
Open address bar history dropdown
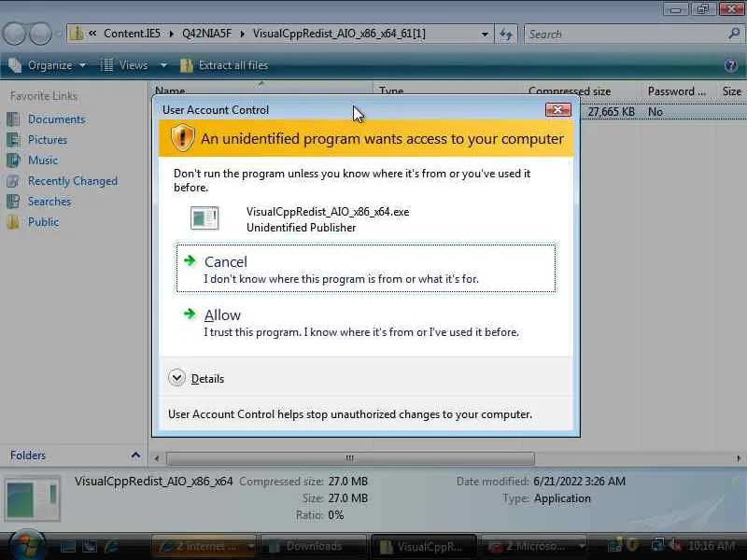[x=485, y=35]
